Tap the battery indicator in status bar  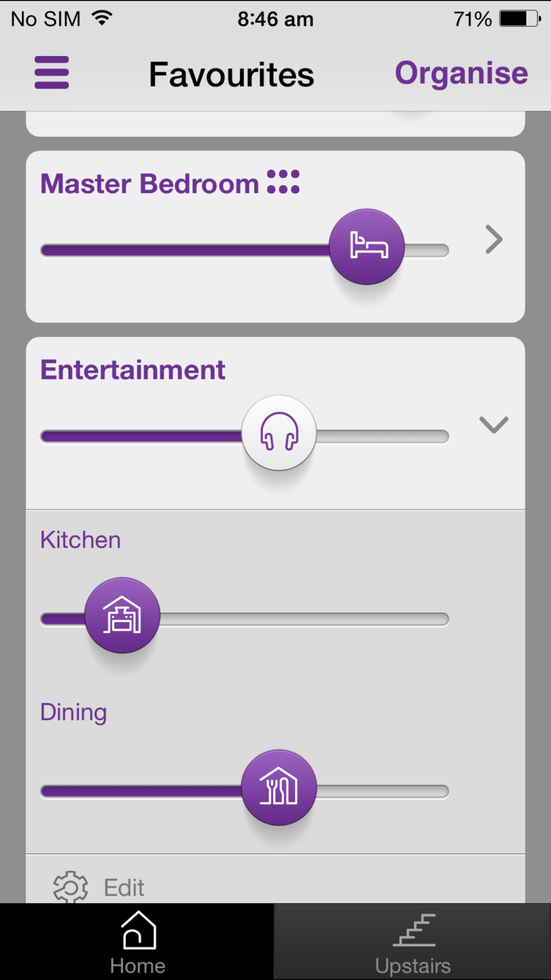point(520,19)
